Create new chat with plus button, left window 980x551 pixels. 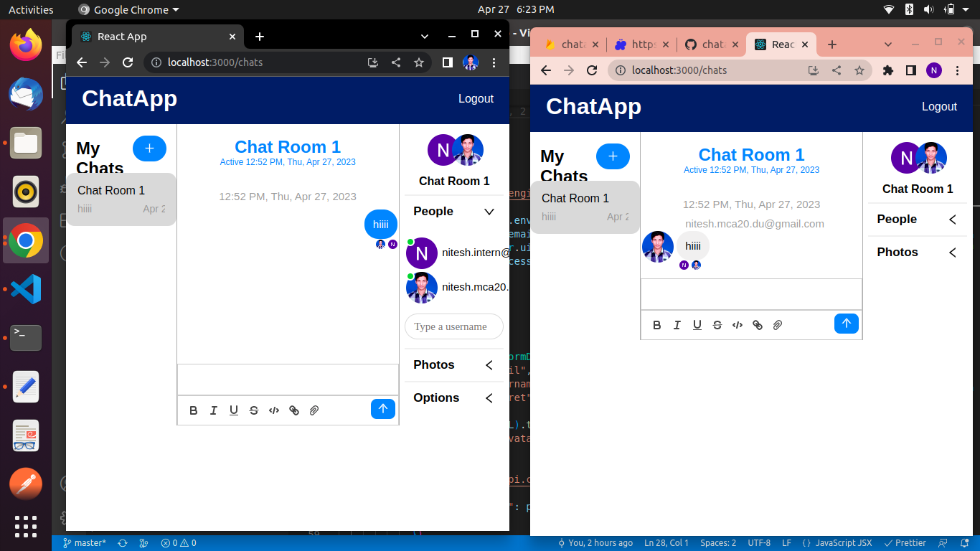point(149,149)
